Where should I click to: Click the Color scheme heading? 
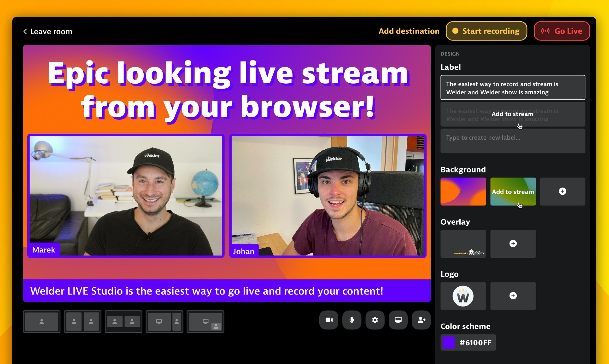(x=465, y=326)
